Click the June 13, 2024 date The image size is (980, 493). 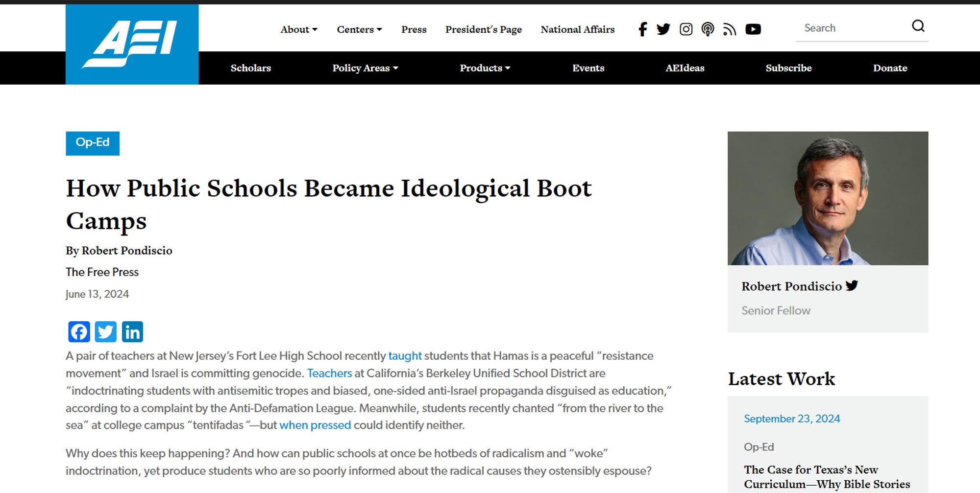point(97,294)
